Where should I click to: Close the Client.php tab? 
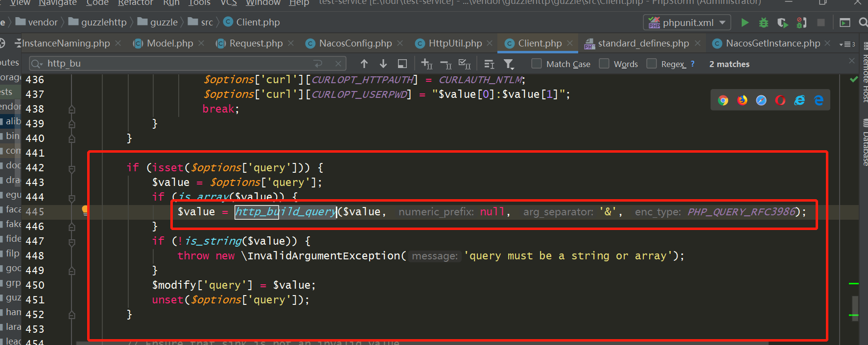pos(570,43)
